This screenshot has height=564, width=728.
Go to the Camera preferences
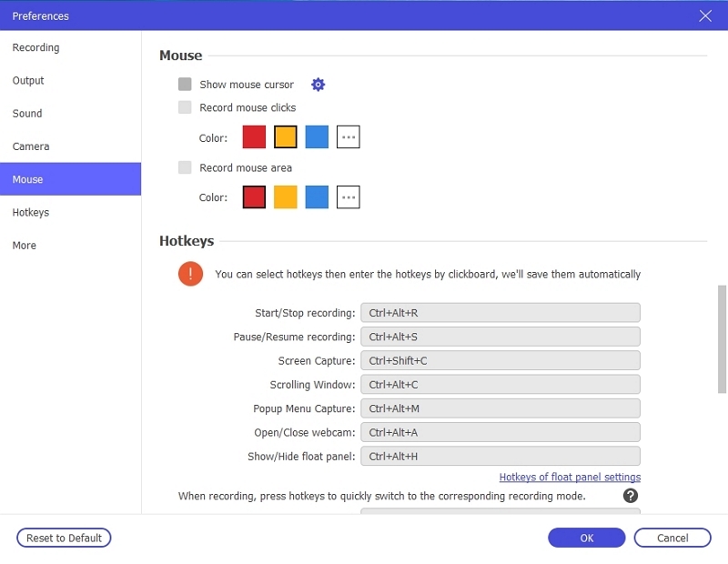31,146
